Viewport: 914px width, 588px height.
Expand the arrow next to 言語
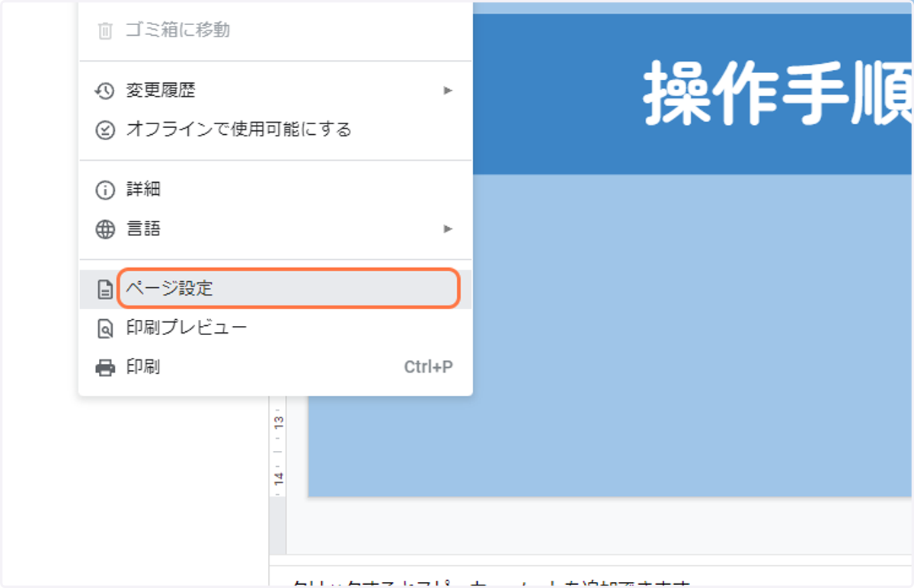coord(449,228)
